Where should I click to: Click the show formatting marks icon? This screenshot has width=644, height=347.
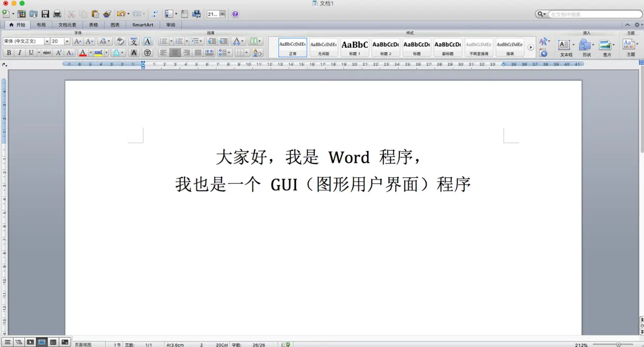(155, 14)
